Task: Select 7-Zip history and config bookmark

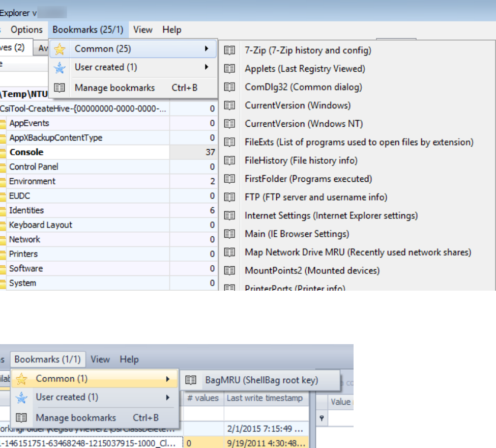Action: (x=308, y=50)
